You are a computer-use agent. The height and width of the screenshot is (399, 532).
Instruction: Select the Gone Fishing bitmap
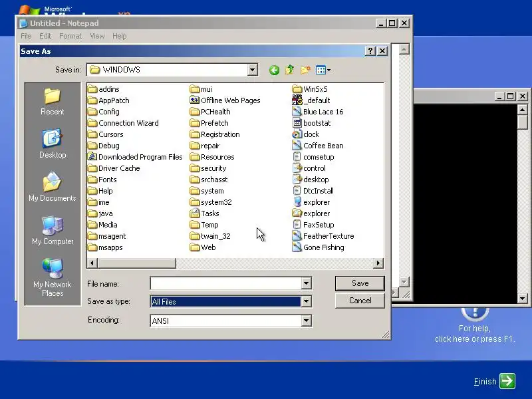(318, 247)
